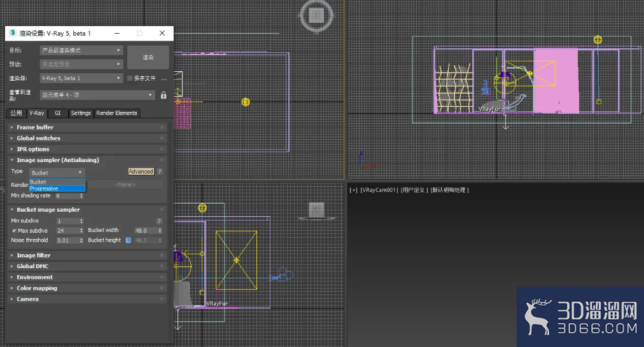
Task: Expand the IPR options rollout
Action: (x=87, y=149)
